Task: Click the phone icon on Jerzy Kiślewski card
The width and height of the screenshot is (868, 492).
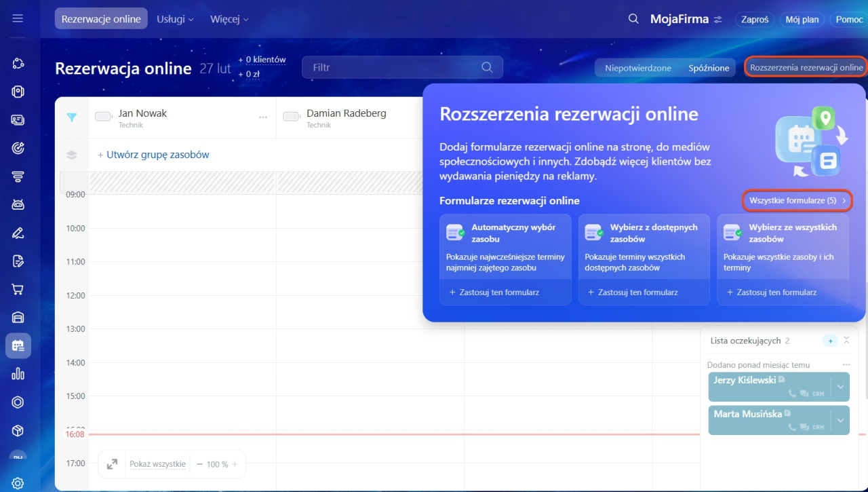Action: (791, 393)
